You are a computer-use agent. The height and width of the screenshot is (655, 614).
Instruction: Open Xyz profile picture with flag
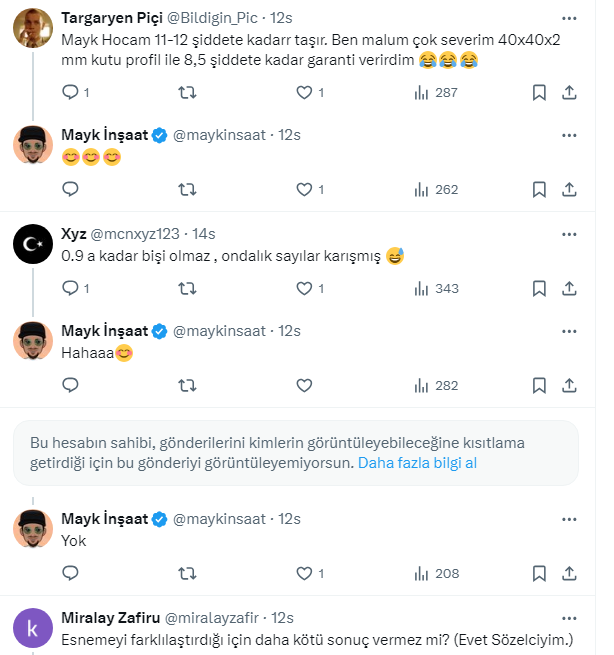coord(33,244)
